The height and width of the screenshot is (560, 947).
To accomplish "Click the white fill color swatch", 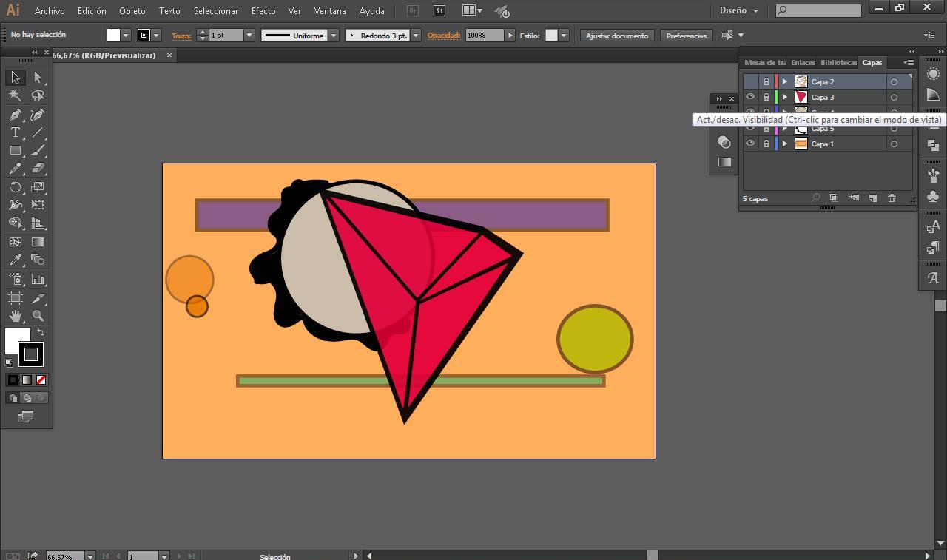I will tap(113, 36).
